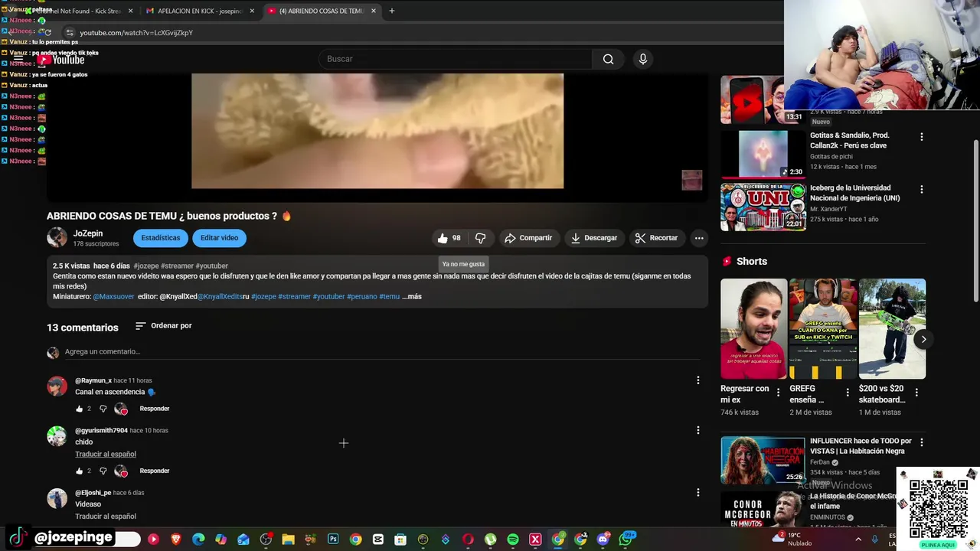Translate the 'chido' comment to Spanish
The width and height of the screenshot is (980, 551).
[106, 454]
